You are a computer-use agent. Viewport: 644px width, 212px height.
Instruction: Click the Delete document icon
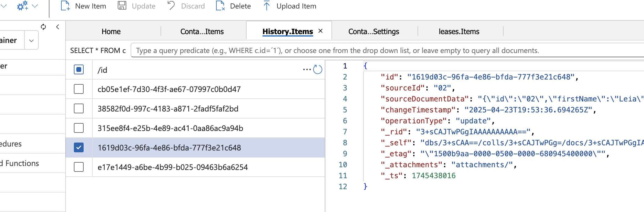220,6
